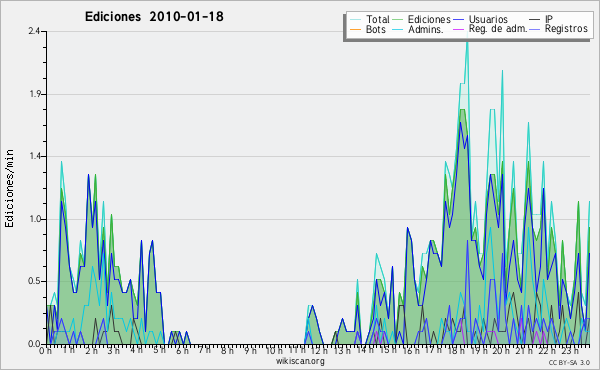Click the '6 h' x-axis label
600x370 pixels.
click(x=182, y=351)
